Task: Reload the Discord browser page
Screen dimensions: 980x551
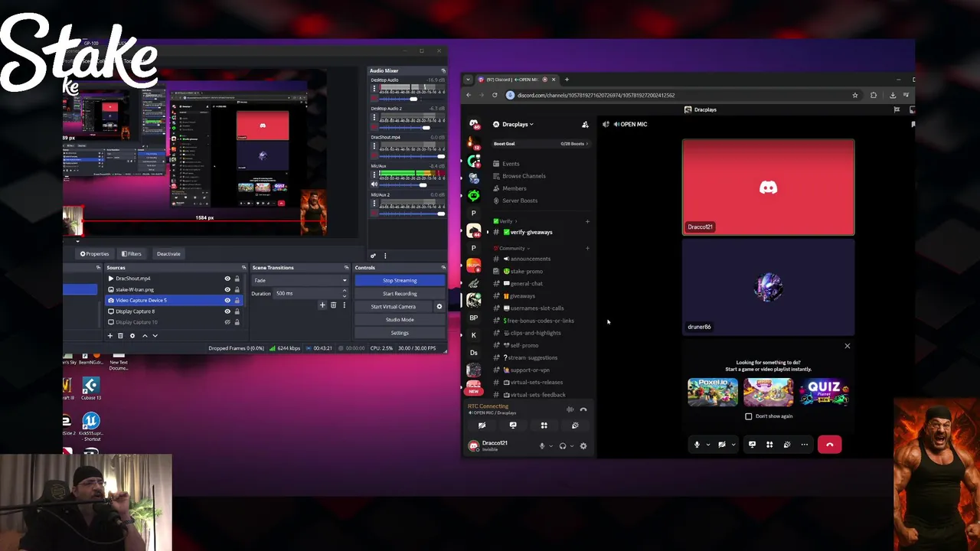Action: coord(495,95)
